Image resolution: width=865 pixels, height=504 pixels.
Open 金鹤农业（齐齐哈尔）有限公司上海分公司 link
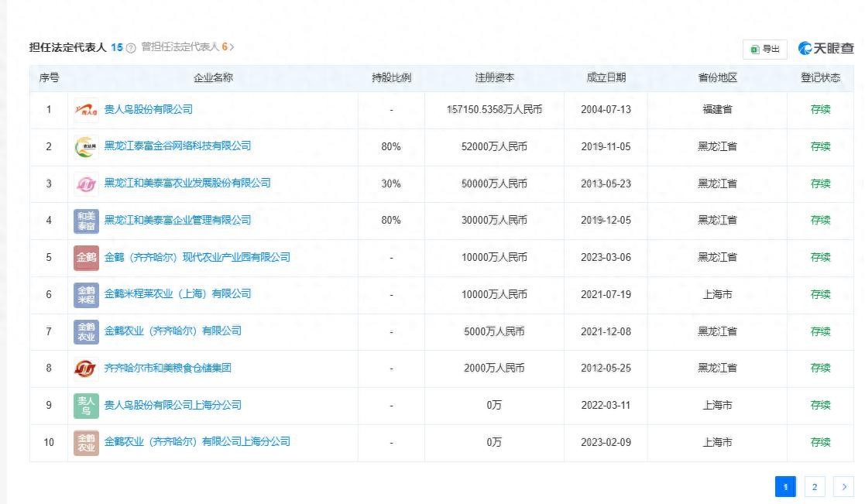pyautogui.click(x=197, y=441)
